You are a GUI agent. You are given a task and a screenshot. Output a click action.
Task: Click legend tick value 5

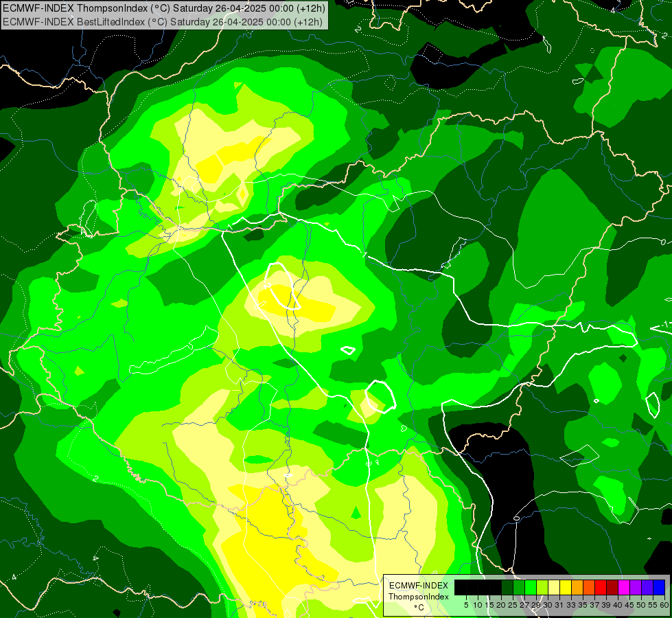(466, 605)
